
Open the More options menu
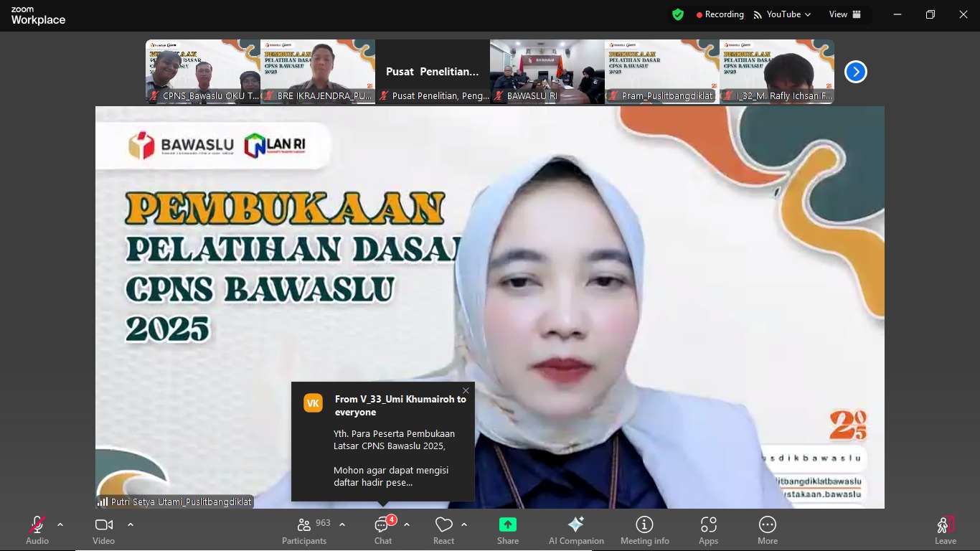pyautogui.click(x=767, y=530)
